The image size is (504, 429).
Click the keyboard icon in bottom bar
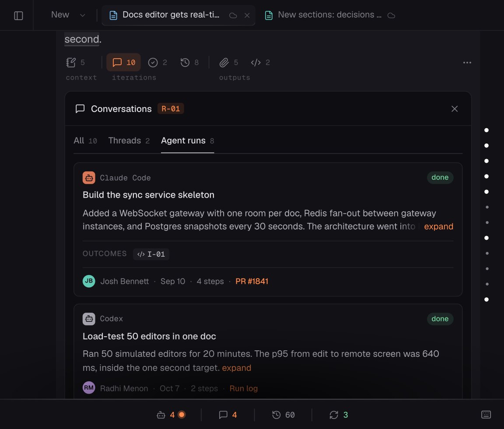point(486,415)
